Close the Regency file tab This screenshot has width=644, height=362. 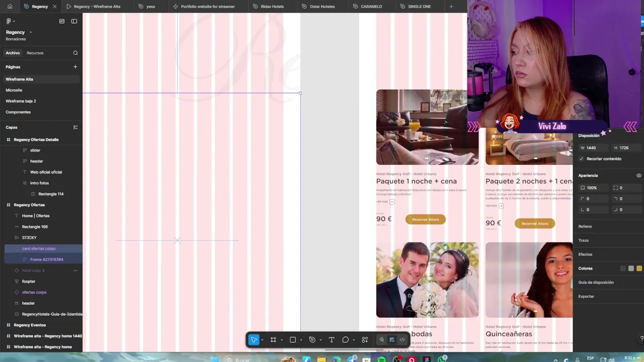click(55, 7)
